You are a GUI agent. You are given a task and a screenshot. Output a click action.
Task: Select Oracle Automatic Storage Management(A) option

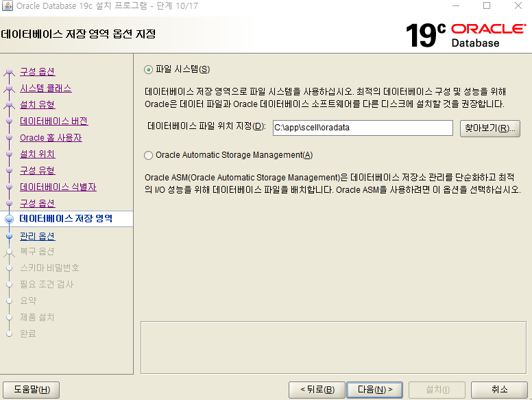[148, 156]
